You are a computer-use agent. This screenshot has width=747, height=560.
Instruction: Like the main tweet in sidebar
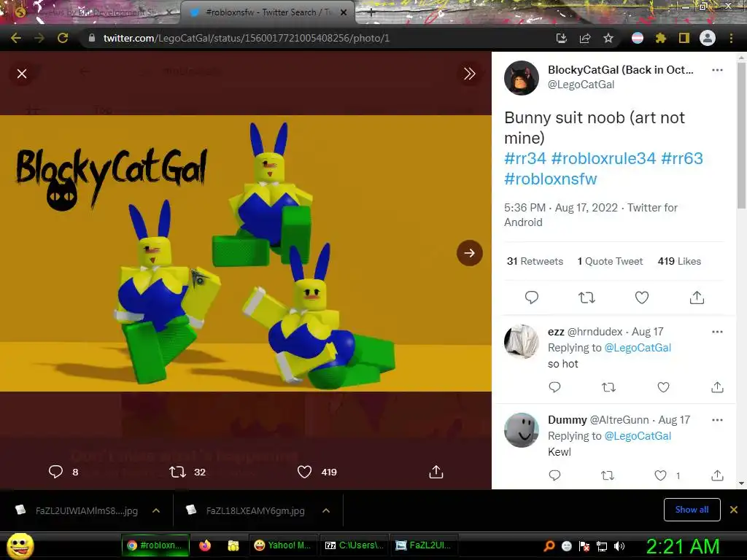(x=642, y=297)
